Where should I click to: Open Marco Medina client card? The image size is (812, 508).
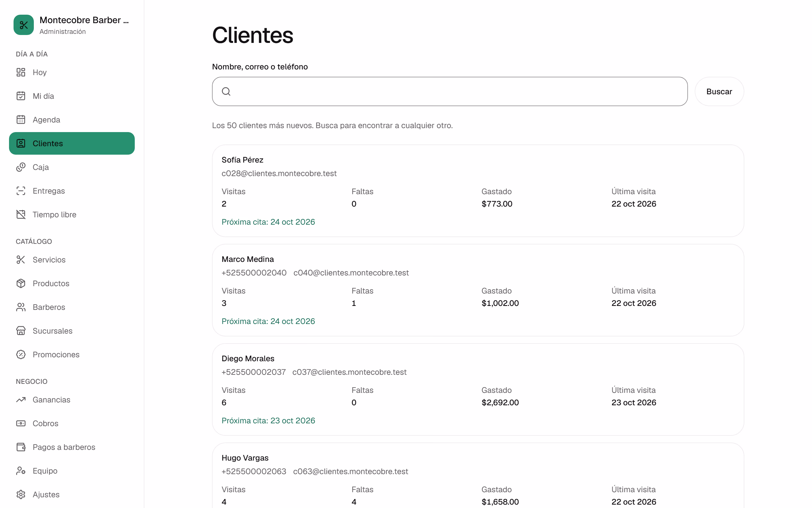tap(478, 290)
